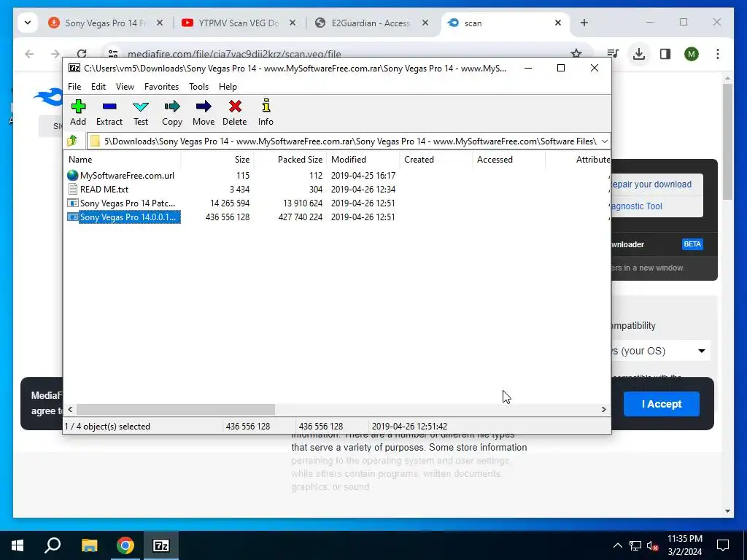
Task: Click the Extract toolbar icon
Action: pos(109,106)
